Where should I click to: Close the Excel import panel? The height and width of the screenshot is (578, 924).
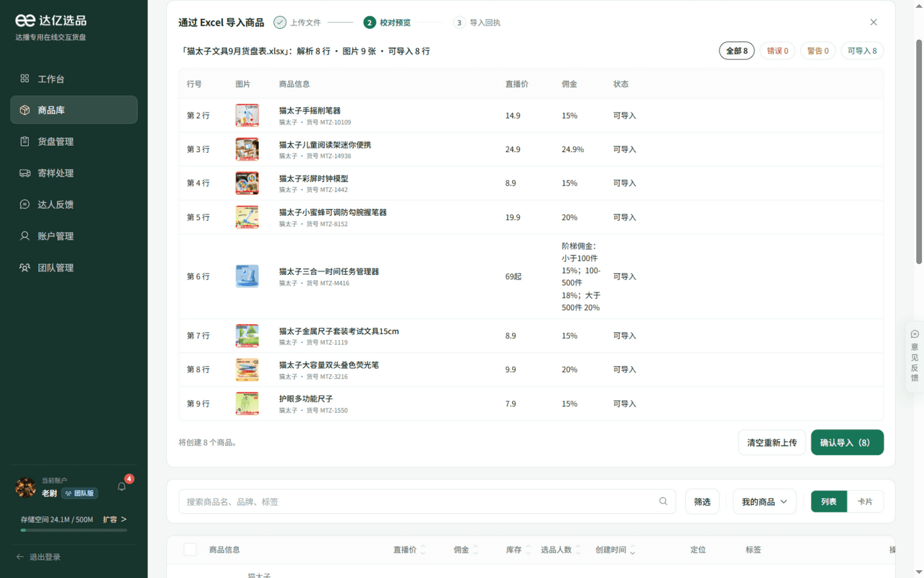coord(873,22)
